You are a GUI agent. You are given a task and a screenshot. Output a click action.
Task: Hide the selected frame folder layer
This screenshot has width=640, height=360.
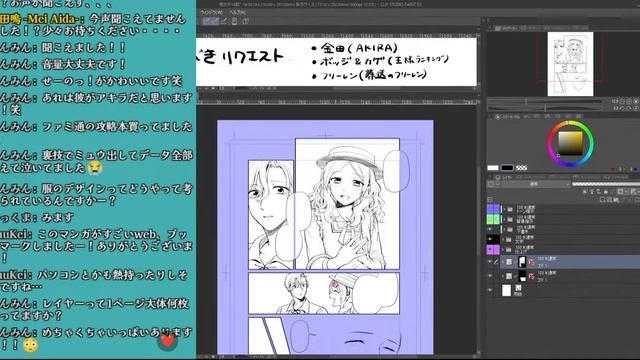[490, 262]
